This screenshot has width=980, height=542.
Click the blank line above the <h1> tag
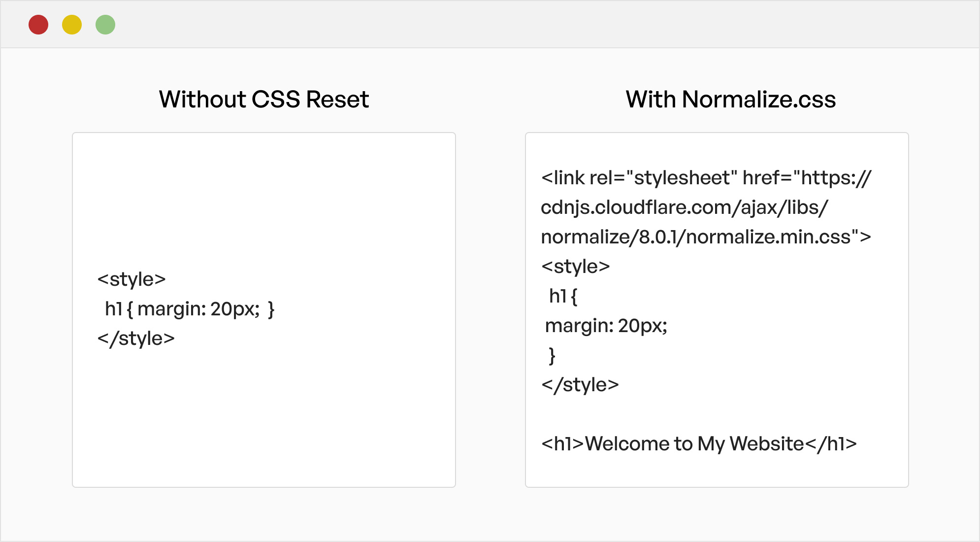[689, 414]
